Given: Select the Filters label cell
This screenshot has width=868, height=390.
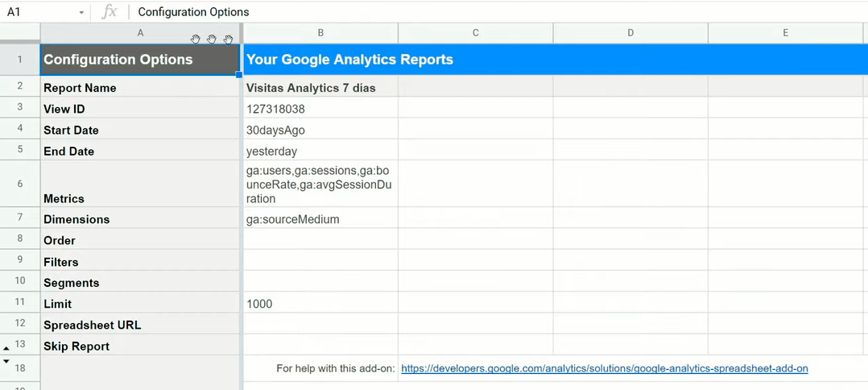Looking at the screenshot, I should (x=140, y=259).
